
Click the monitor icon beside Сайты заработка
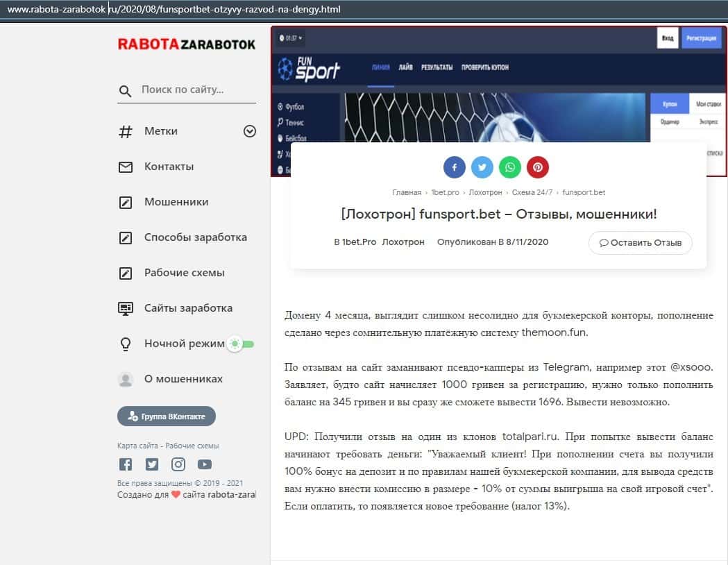126,309
